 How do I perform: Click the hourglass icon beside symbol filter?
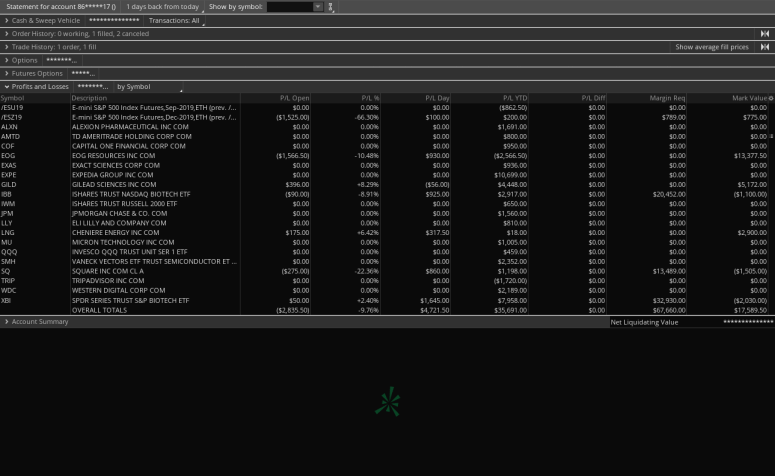coord(331,7)
